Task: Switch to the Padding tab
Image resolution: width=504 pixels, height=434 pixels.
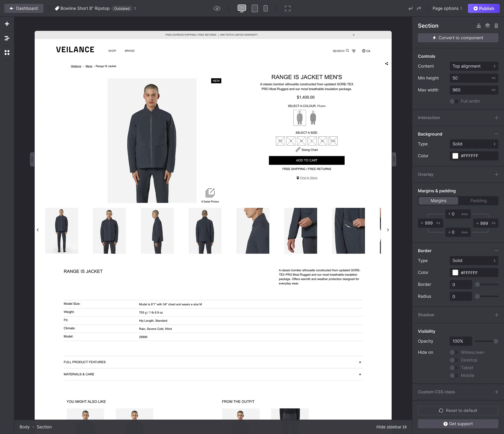Action: (x=478, y=201)
